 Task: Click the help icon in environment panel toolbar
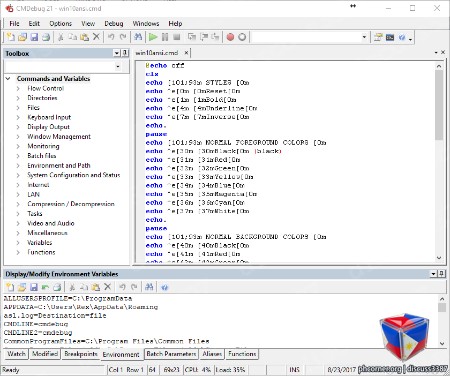click(x=165, y=287)
